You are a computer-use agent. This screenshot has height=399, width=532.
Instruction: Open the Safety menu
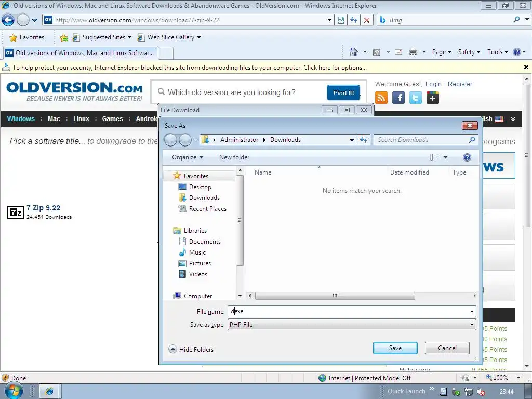tap(469, 52)
